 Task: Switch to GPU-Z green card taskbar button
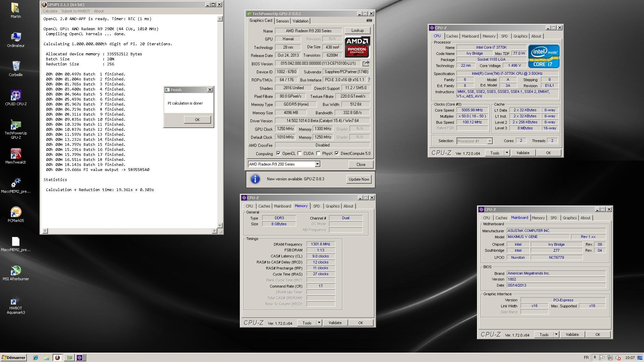click(x=69, y=358)
